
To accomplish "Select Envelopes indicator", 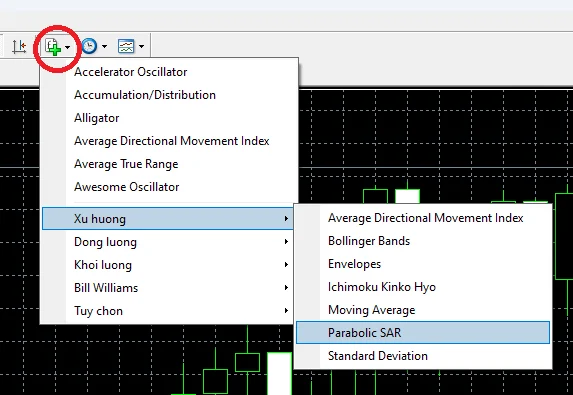I will point(423,264).
